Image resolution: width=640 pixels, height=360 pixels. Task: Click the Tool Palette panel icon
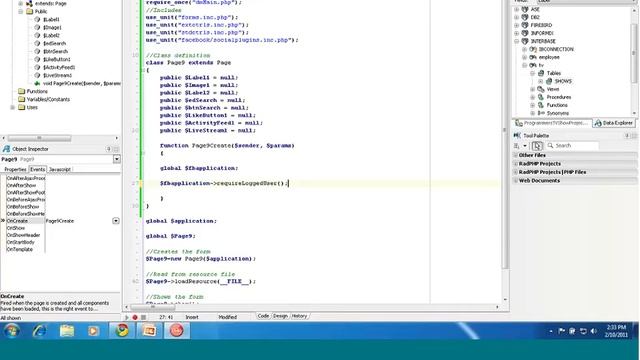[x=517, y=136]
